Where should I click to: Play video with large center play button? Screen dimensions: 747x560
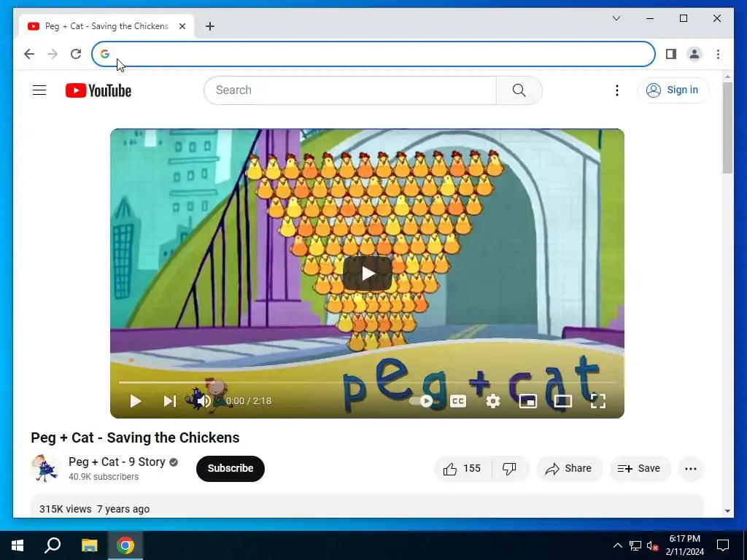(x=368, y=273)
